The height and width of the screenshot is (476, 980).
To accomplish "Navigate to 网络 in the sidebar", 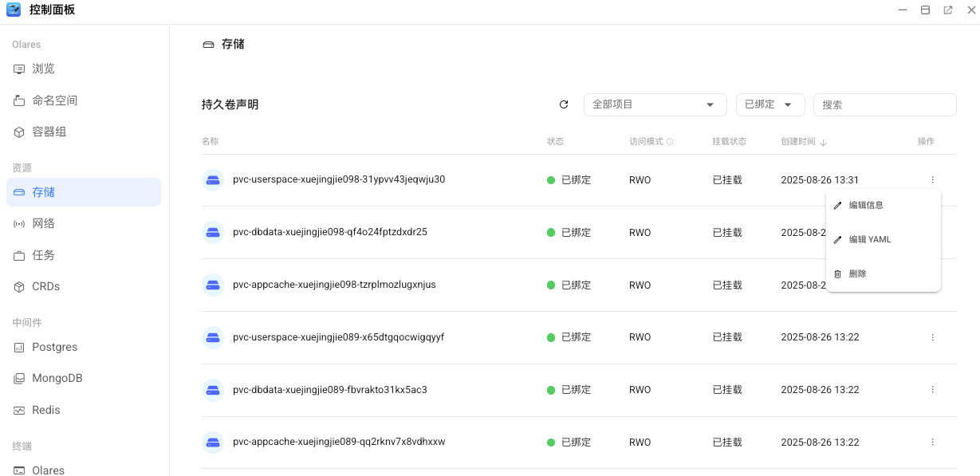I will 43,223.
